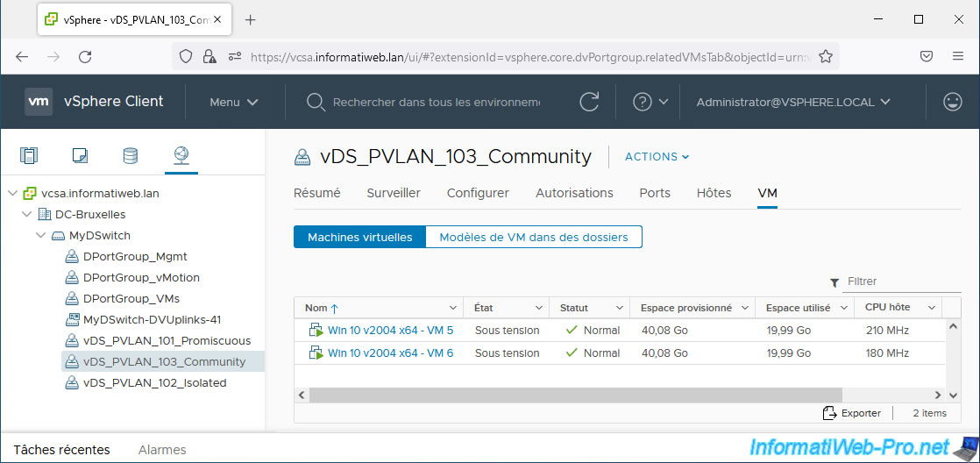Select MyDSwitch-DVUplinks-41 in the tree

(x=153, y=320)
